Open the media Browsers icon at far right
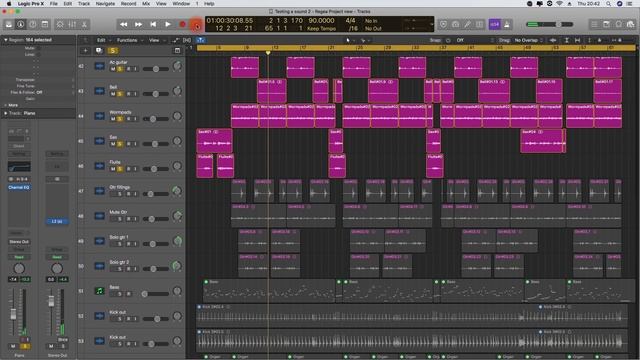 tap(631, 24)
